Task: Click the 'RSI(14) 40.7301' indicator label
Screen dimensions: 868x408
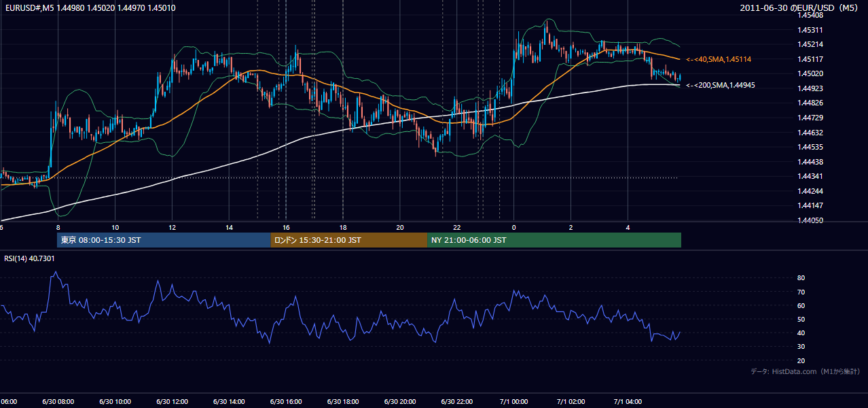Action: [x=29, y=258]
